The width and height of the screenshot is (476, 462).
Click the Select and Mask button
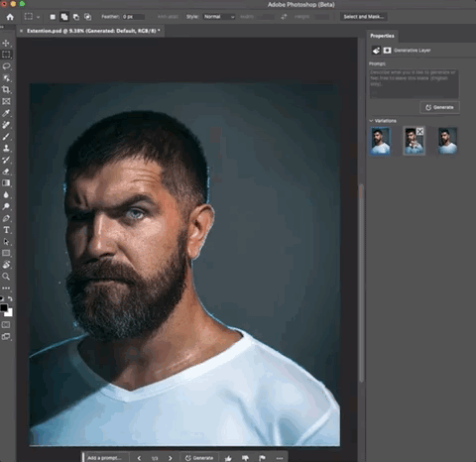[x=364, y=17]
